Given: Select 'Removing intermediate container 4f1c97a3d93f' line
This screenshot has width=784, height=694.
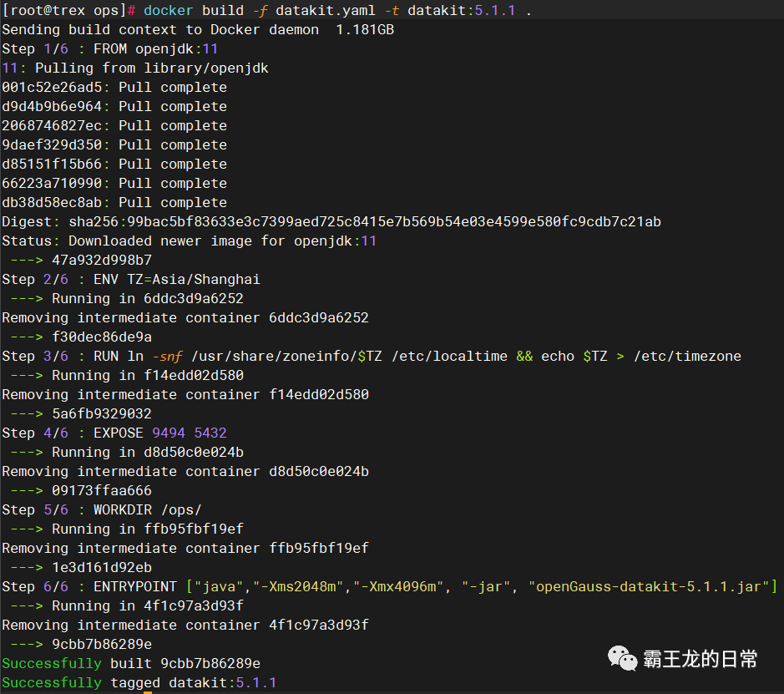Looking at the screenshot, I should [185, 626].
